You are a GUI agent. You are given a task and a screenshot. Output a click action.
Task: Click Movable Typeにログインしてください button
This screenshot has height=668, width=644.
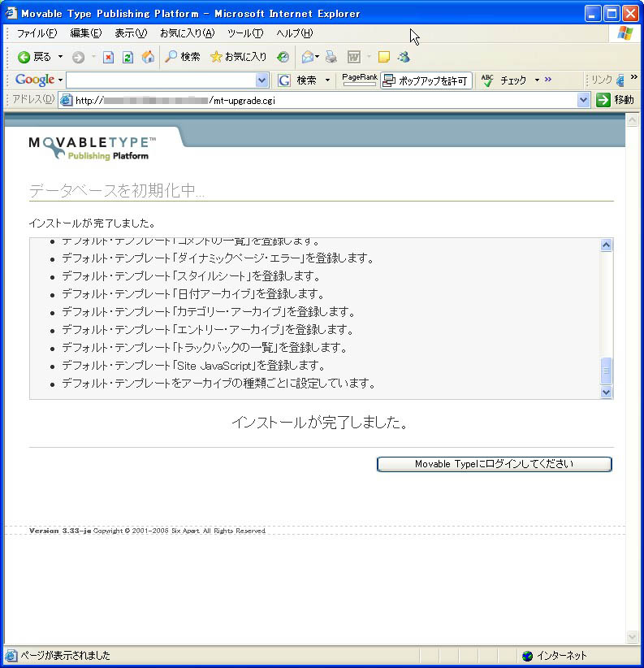[x=495, y=464]
